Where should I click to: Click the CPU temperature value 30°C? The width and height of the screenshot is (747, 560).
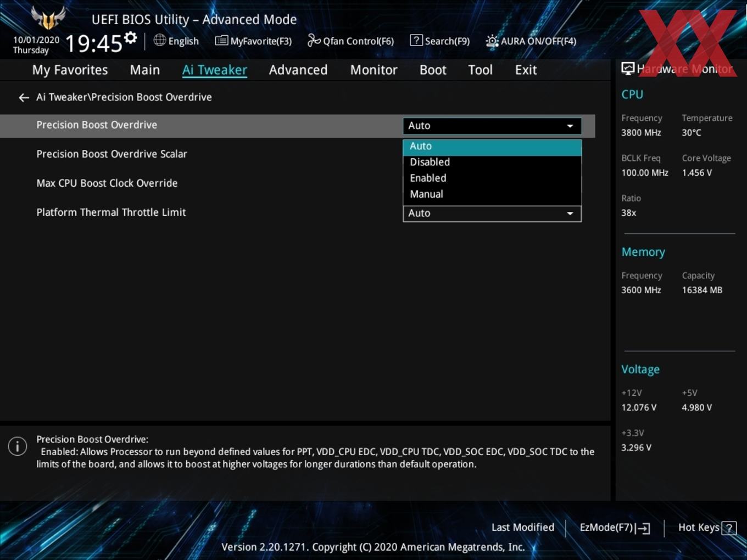692,133
